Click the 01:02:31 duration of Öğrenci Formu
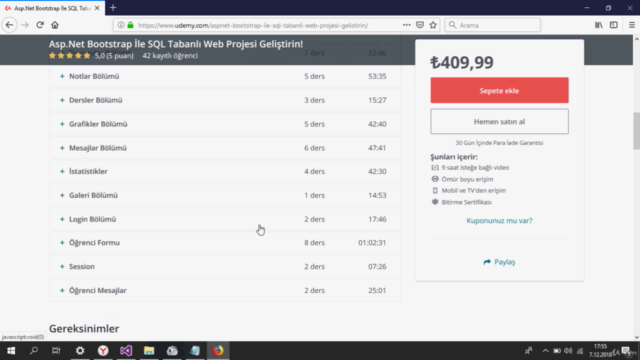The image size is (640, 360). [x=372, y=243]
